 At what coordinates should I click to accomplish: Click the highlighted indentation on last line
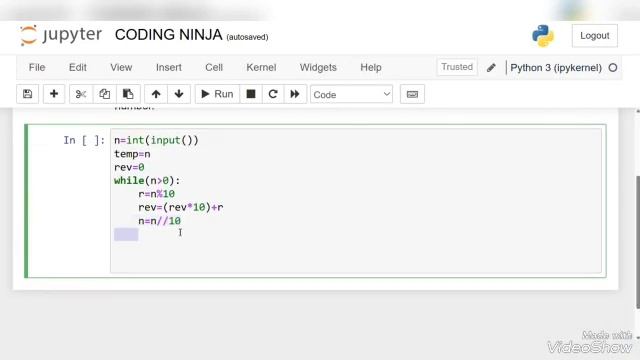(x=126, y=234)
